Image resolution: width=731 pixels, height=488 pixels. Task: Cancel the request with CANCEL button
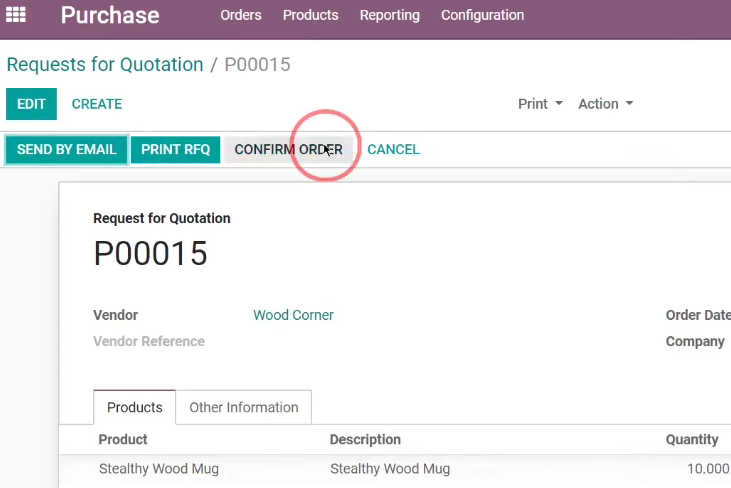coord(393,150)
